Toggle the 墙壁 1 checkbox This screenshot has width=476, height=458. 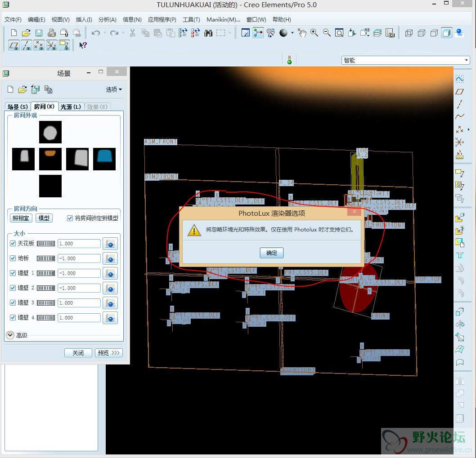pyautogui.click(x=13, y=273)
